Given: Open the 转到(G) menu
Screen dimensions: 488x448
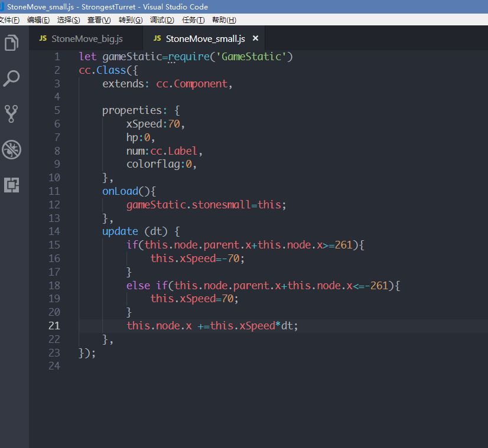Looking at the screenshot, I should point(131,20).
